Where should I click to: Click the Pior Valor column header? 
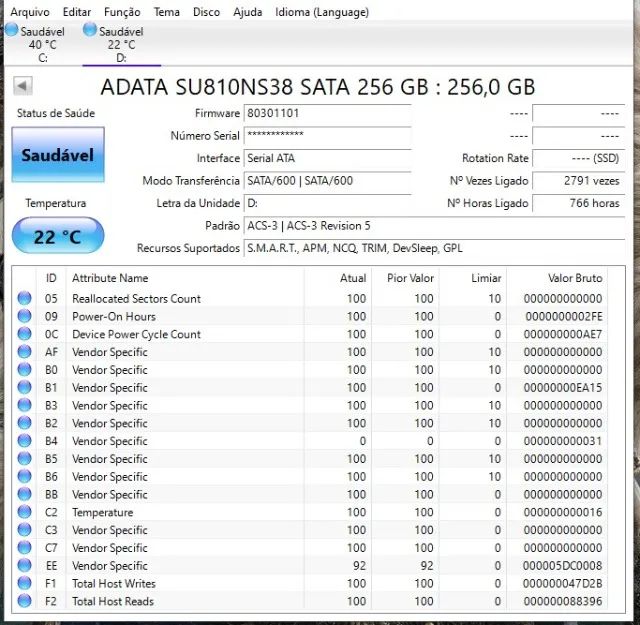click(405, 278)
